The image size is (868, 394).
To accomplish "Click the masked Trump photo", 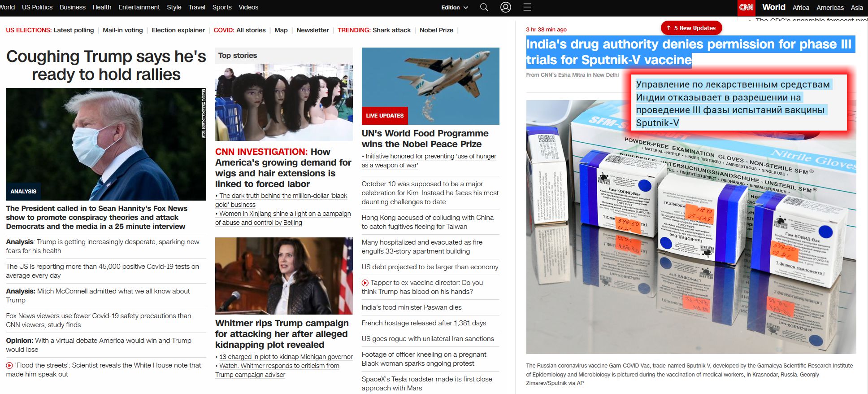I will click(106, 144).
